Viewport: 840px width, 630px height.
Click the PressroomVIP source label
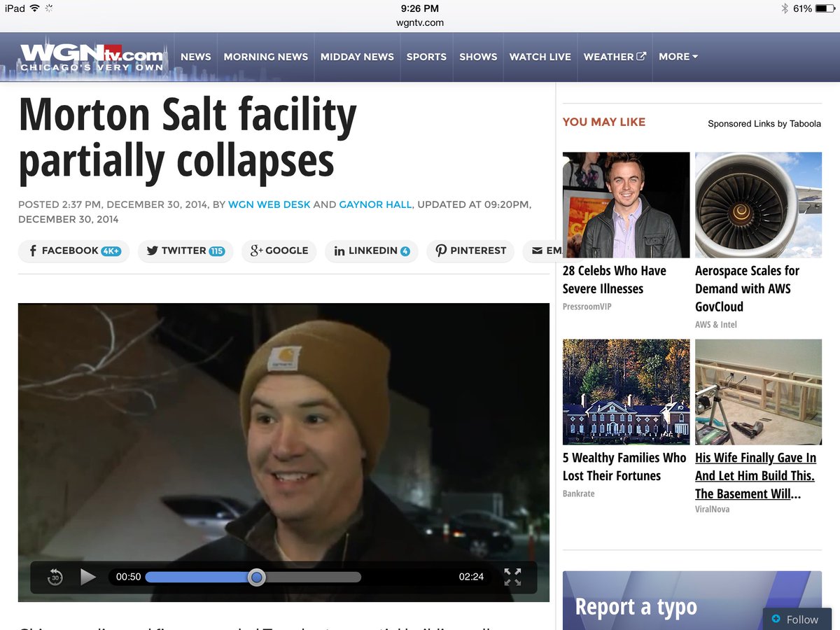click(x=587, y=307)
